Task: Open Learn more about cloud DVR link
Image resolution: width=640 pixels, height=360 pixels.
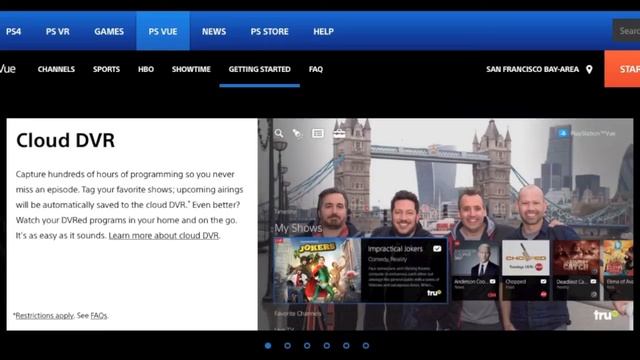Action: tap(164, 236)
